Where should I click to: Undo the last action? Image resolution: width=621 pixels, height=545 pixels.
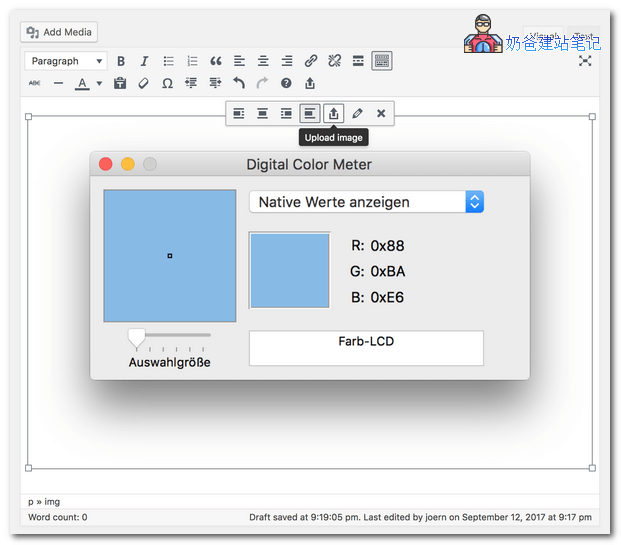239,84
